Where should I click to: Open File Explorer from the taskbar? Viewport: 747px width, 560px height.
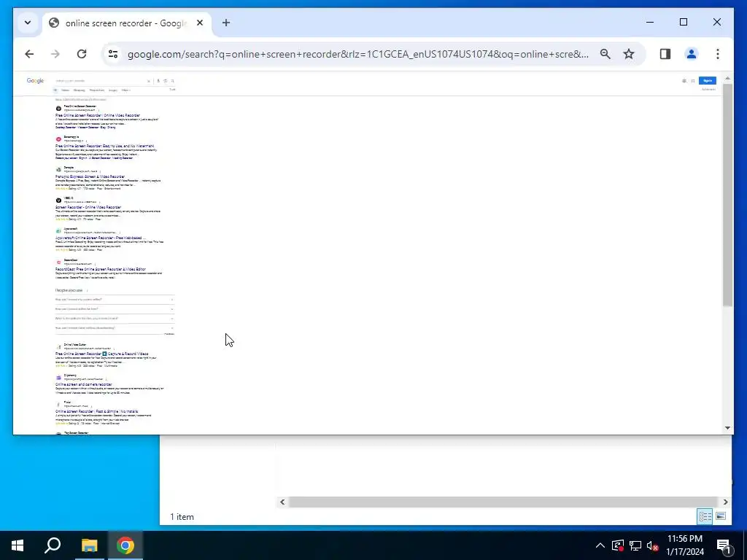click(89, 545)
